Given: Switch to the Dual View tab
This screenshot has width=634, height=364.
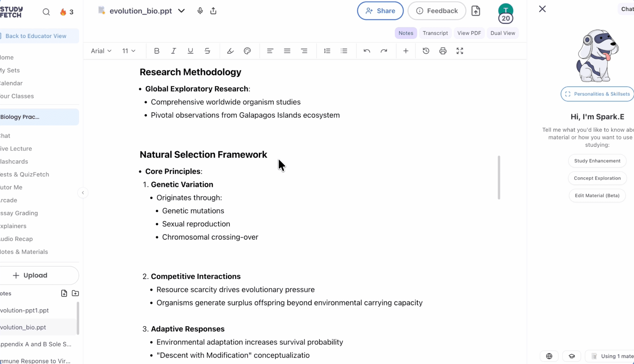Looking at the screenshot, I should 502,33.
